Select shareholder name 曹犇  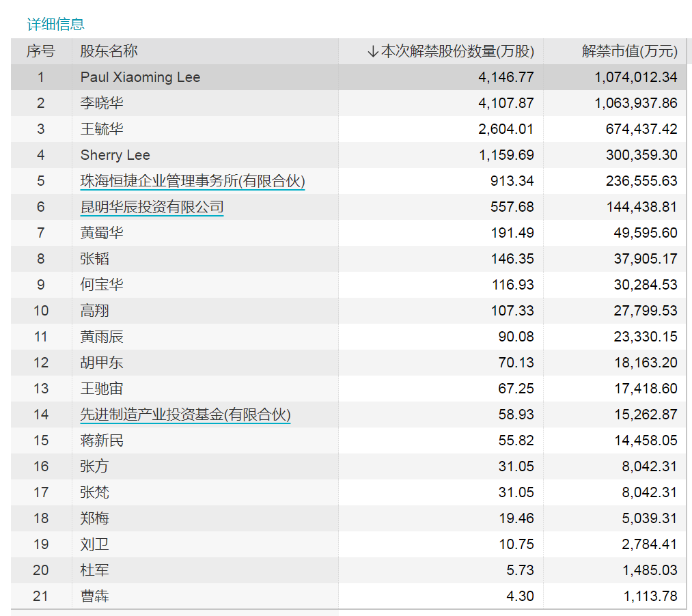(94, 596)
